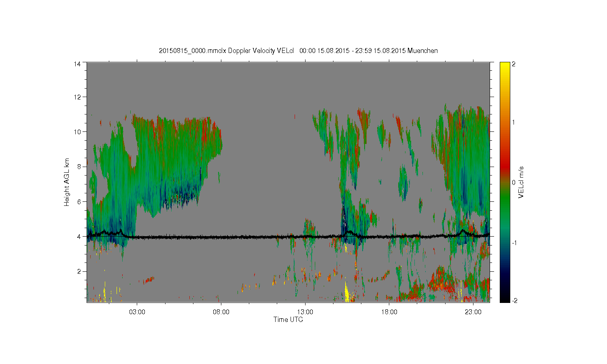
Task: Click the plot title starting with 20150815_0000.mmclx
Action: pos(298,51)
